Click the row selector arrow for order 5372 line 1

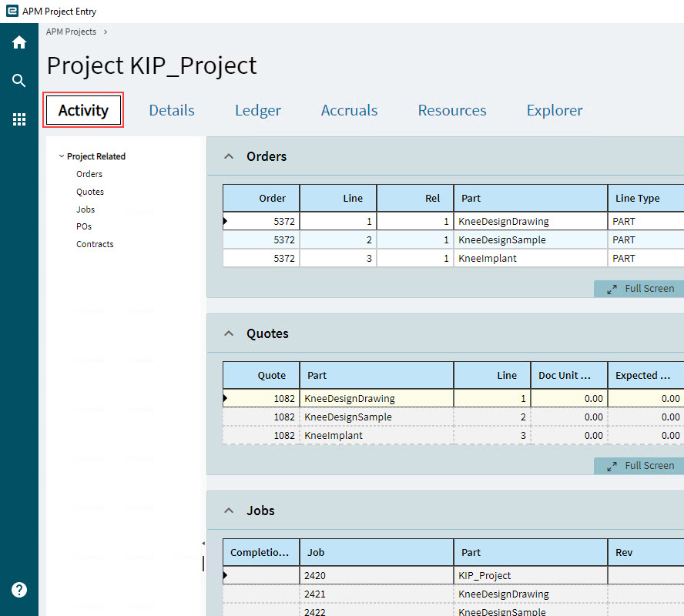click(x=225, y=221)
